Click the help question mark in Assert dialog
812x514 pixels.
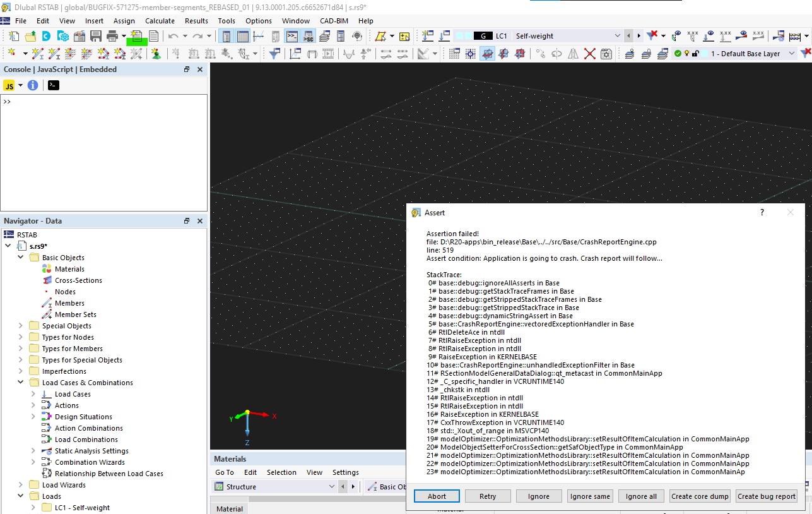tap(762, 213)
